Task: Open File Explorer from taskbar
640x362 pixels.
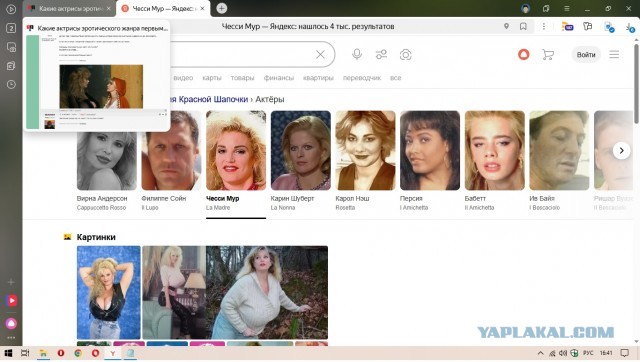Action: coord(43,353)
